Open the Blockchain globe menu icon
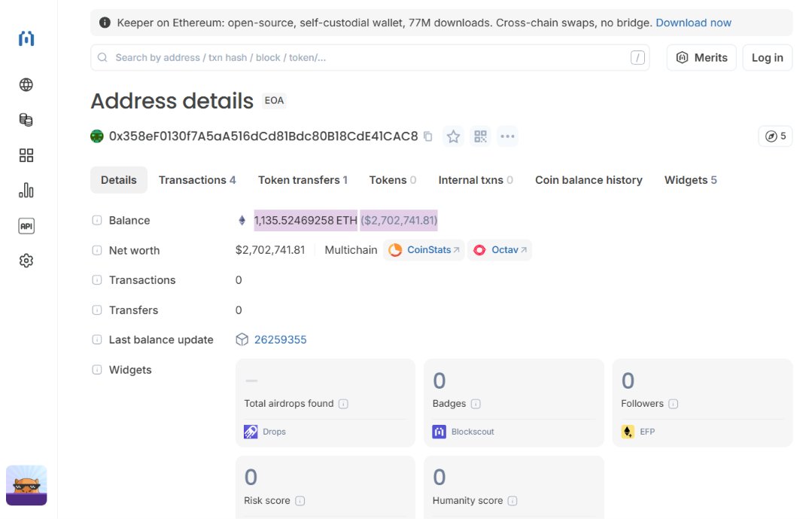The width and height of the screenshot is (812, 519). (x=26, y=84)
